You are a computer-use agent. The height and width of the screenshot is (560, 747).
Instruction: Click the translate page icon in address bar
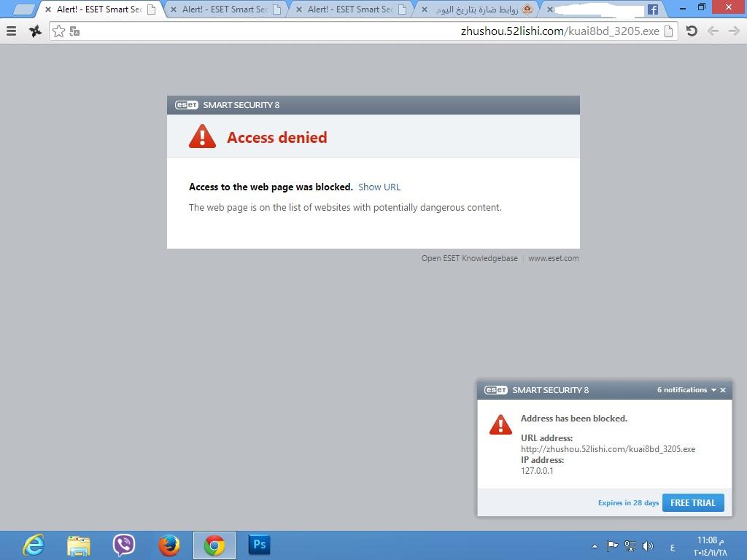pyautogui.click(x=74, y=31)
